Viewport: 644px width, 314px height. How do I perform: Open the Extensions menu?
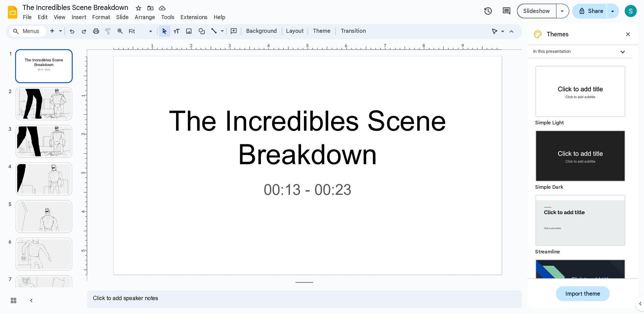point(194,17)
